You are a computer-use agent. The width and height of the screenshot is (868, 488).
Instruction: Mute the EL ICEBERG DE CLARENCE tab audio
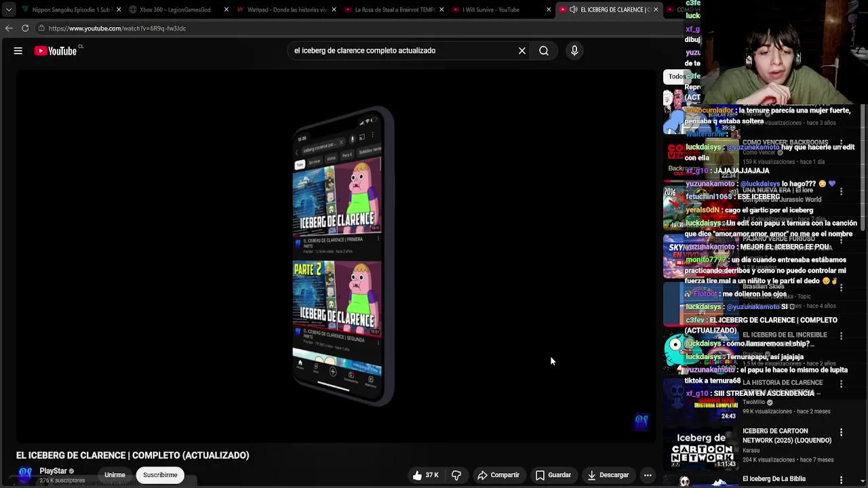tap(573, 9)
